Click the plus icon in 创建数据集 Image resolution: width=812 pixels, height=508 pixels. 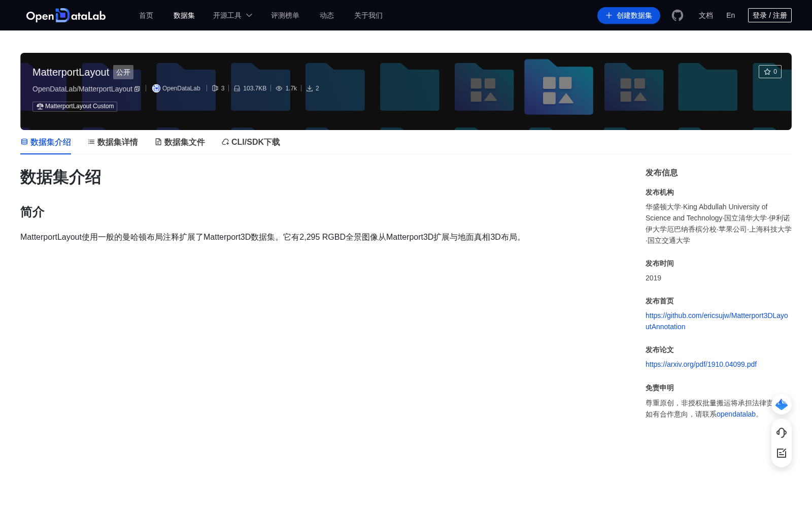click(x=609, y=15)
